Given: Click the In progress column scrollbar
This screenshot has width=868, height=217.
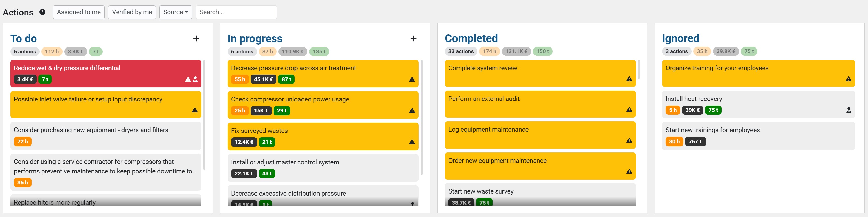Looking at the screenshot, I should point(422,117).
